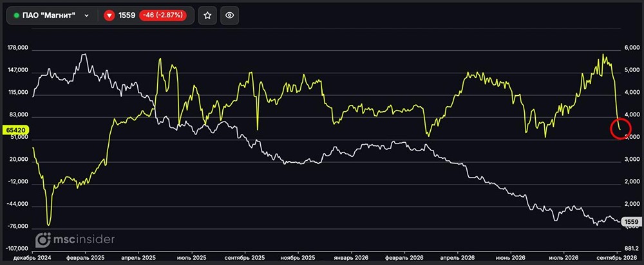
Task: Click the декабрь 2024 date label
Action: click(32, 258)
